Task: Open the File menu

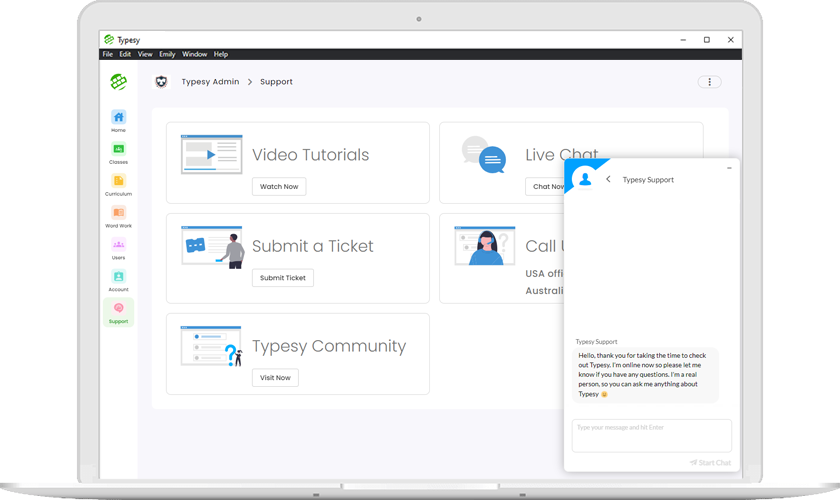Action: 108,54
